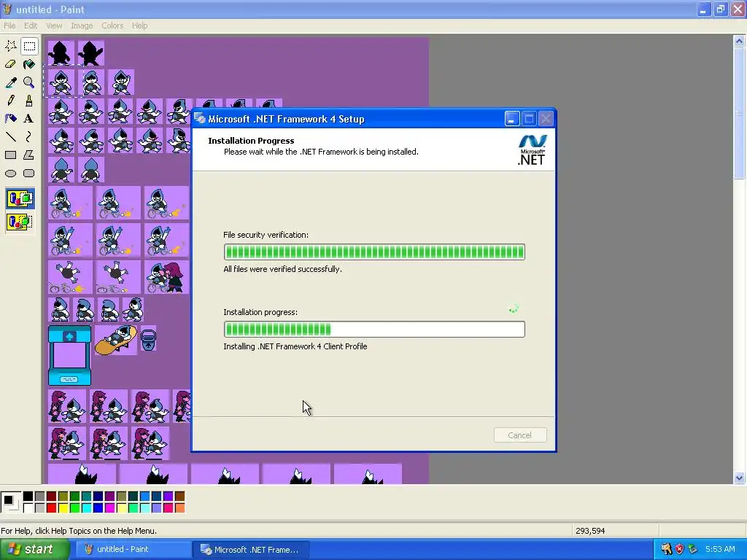
Task: Click "All files were verified successfully." text
Action: click(282, 269)
